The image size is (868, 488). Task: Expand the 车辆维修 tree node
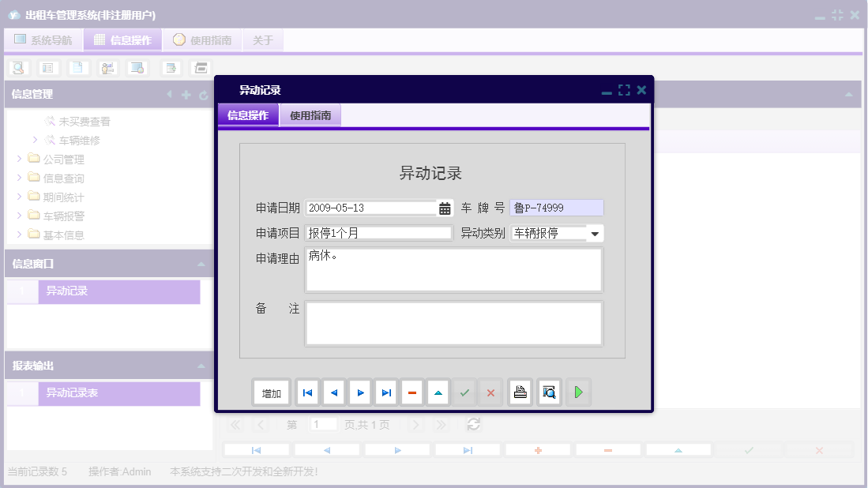pos(34,138)
